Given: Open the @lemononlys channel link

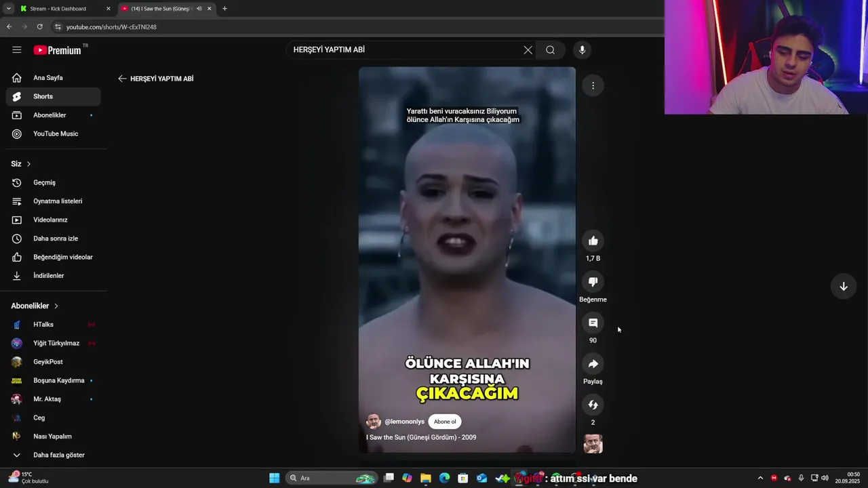Looking at the screenshot, I should tap(404, 422).
